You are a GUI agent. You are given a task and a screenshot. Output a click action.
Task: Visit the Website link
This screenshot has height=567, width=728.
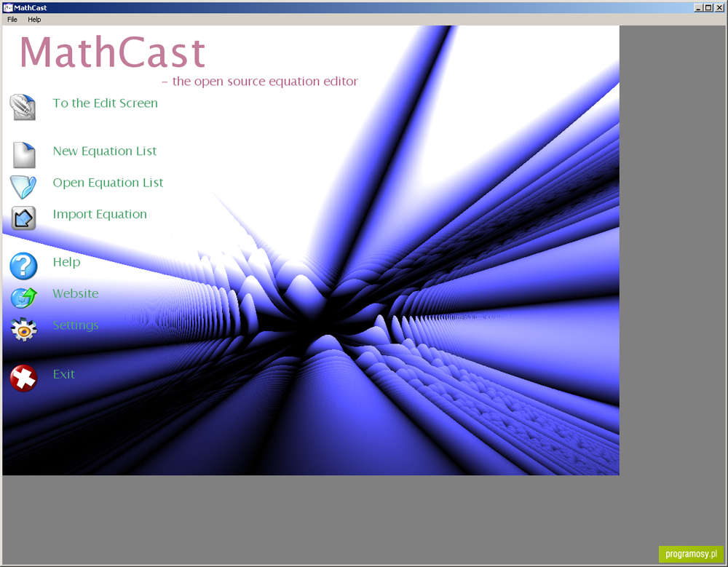76,293
